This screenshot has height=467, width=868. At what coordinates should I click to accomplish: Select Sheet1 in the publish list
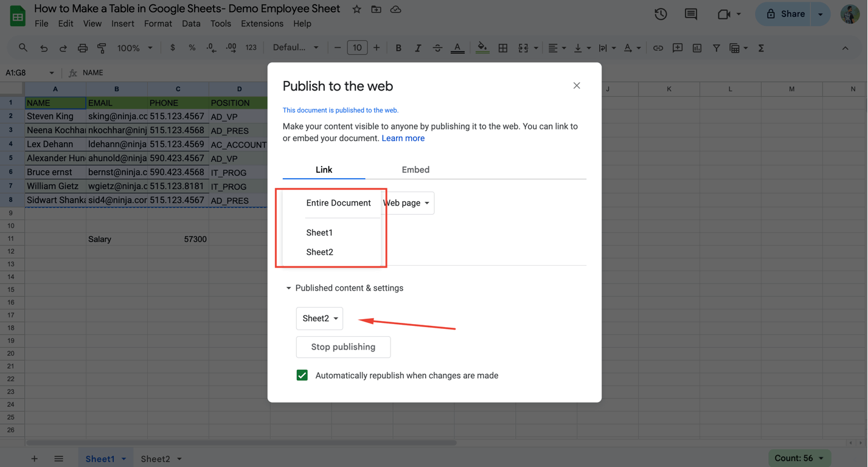[319, 233]
